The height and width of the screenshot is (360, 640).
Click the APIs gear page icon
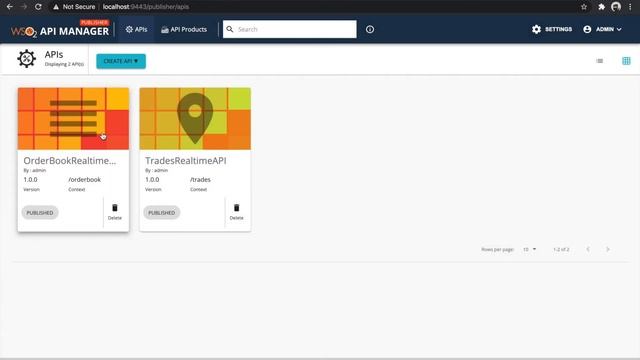point(27,59)
